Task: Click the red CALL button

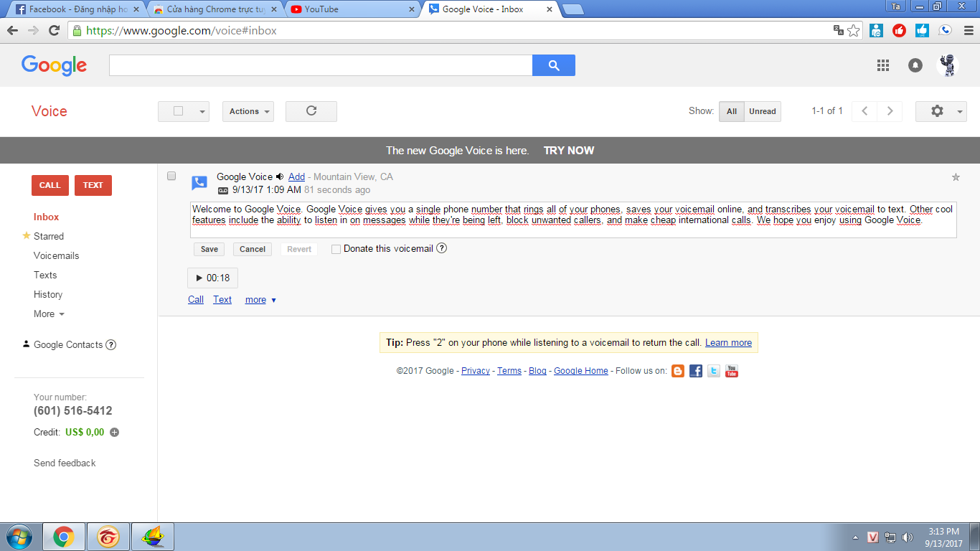Action: coord(50,185)
